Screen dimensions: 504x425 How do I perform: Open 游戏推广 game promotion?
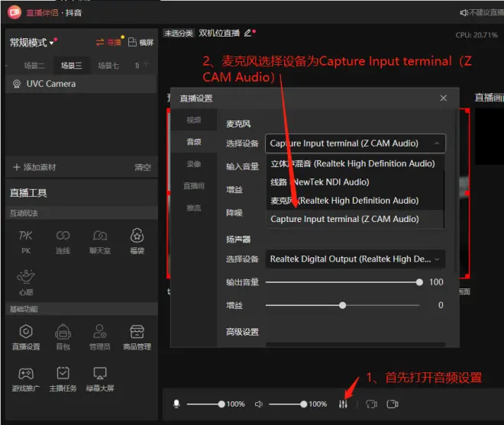coord(26,379)
